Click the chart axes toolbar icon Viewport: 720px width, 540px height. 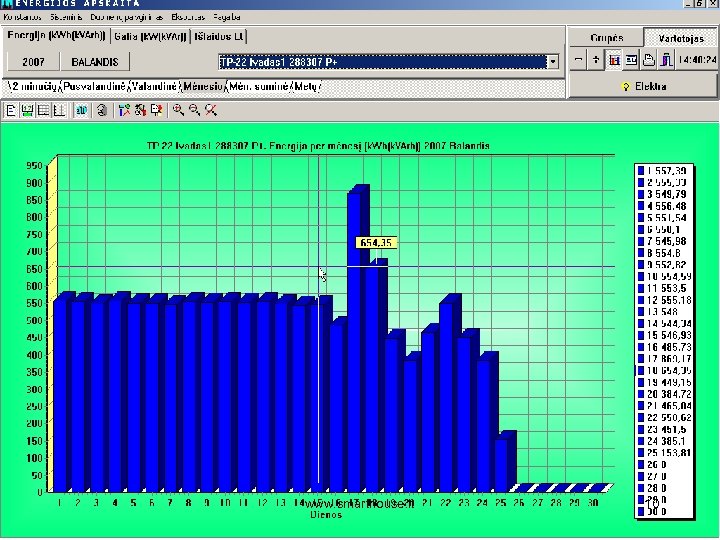coord(59,110)
